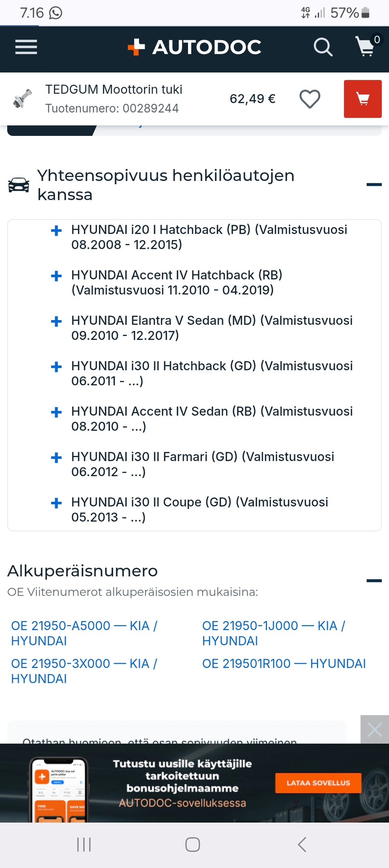Expand HYUNDAI i30 II Farmari (GD) entry
389x868 pixels.
(56, 458)
